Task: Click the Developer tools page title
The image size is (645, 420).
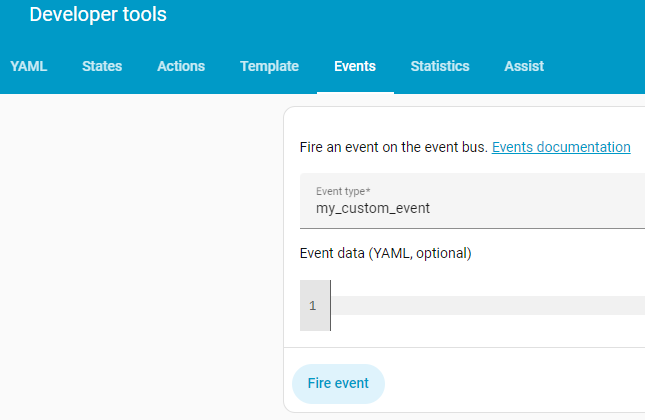Action: coord(98,15)
